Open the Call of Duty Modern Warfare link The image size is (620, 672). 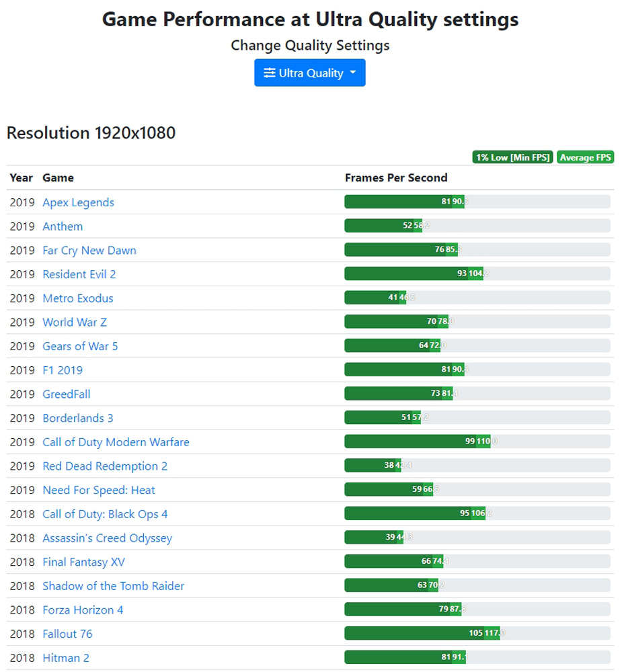point(116,442)
